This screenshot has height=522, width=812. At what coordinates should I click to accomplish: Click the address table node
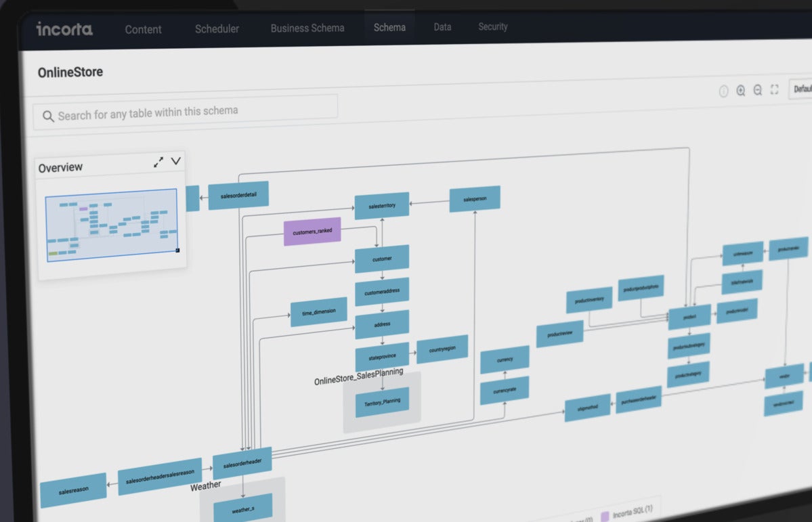click(382, 324)
